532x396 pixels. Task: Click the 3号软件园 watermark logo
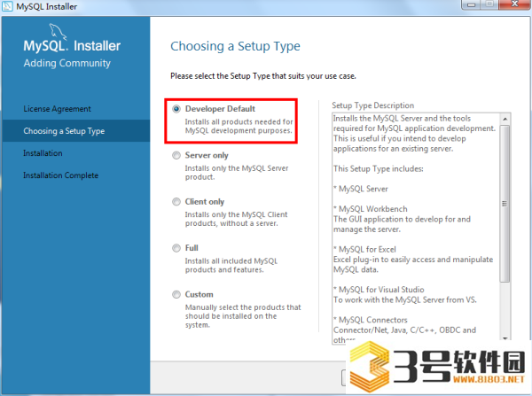pyautogui.click(x=438, y=367)
